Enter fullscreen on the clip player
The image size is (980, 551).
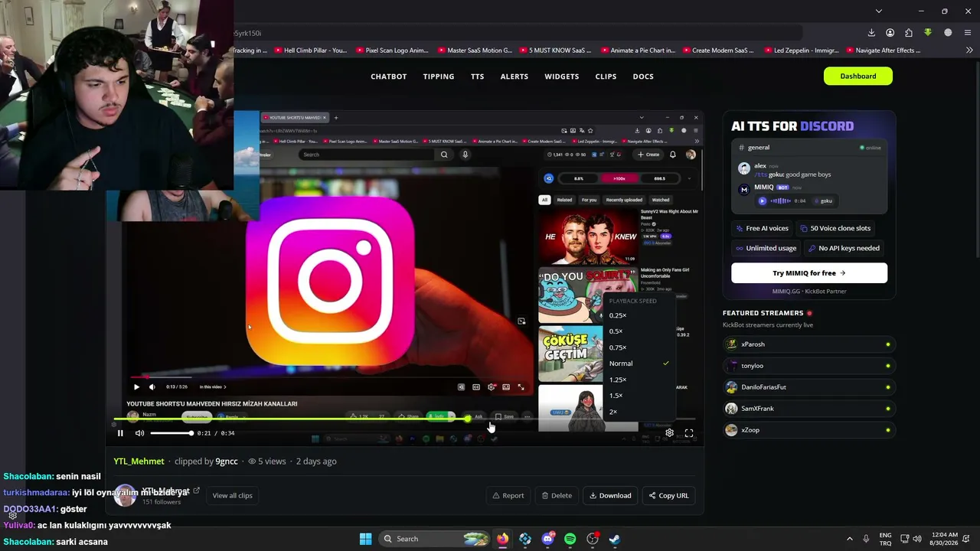(x=689, y=433)
